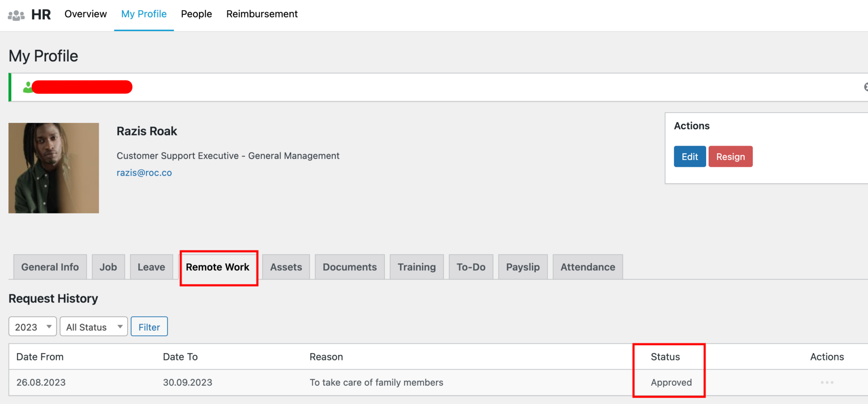The width and height of the screenshot is (868, 404).
Task: Switch to the General Info tab
Action: tap(50, 267)
